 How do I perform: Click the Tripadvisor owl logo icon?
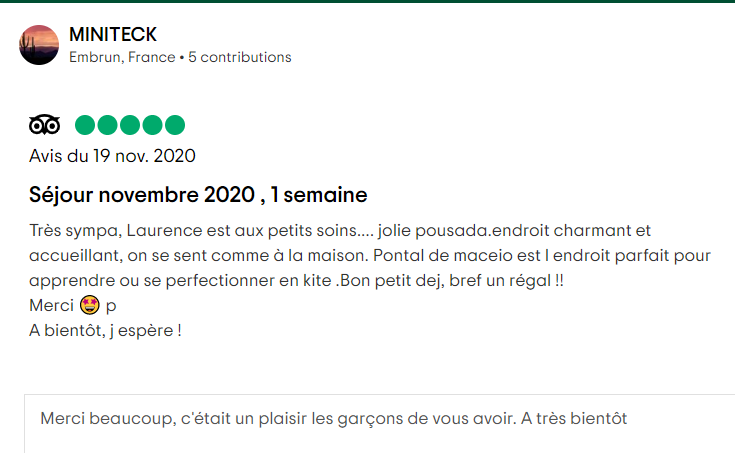(45, 125)
